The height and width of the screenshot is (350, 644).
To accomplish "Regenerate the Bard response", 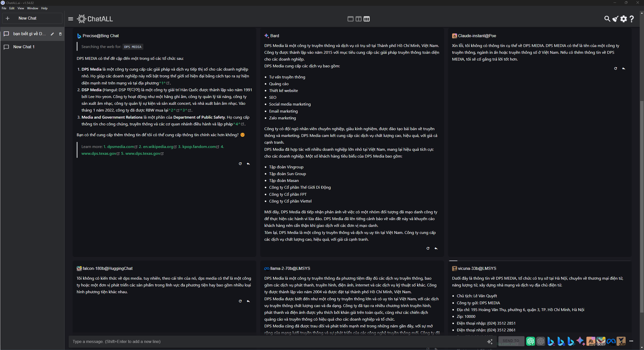I will click(x=428, y=248).
